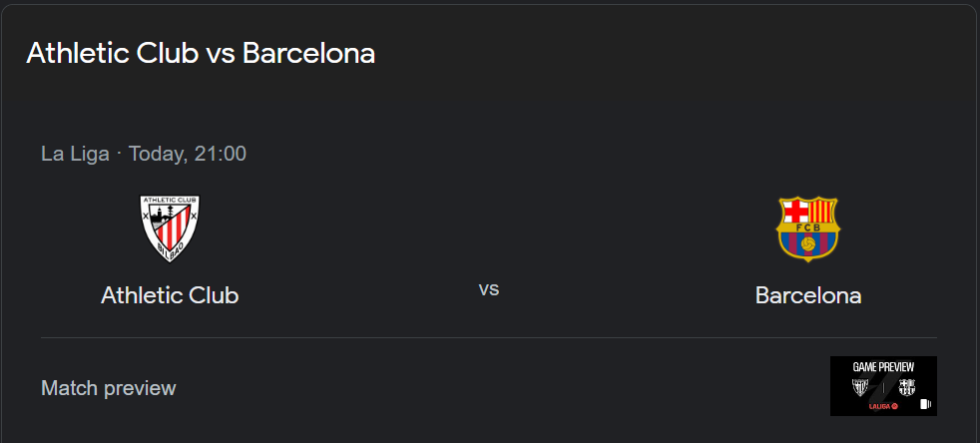This screenshot has height=443, width=980.
Task: Open Barcelona team name below crest
Action: [x=808, y=295]
